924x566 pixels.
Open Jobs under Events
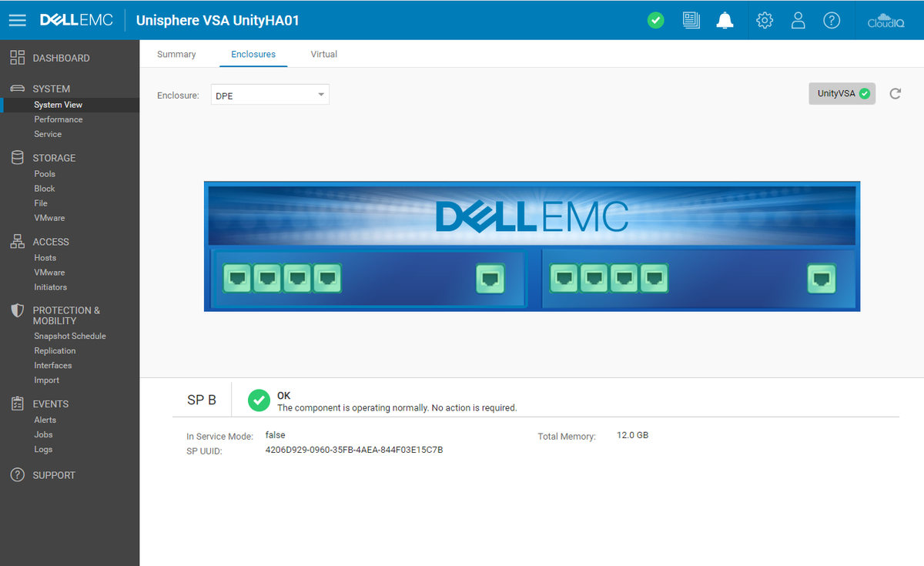[x=43, y=435]
